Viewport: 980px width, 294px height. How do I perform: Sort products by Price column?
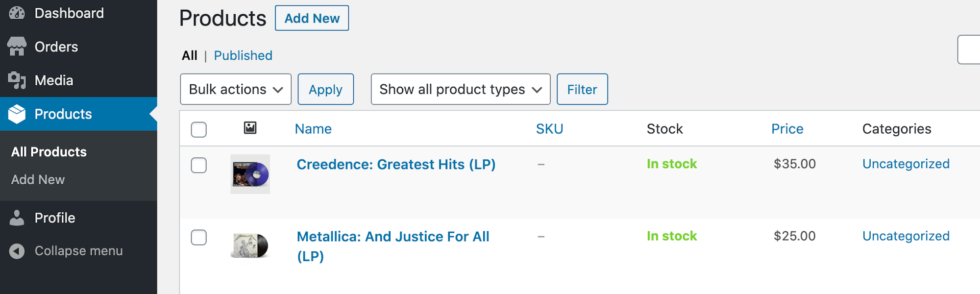787,129
